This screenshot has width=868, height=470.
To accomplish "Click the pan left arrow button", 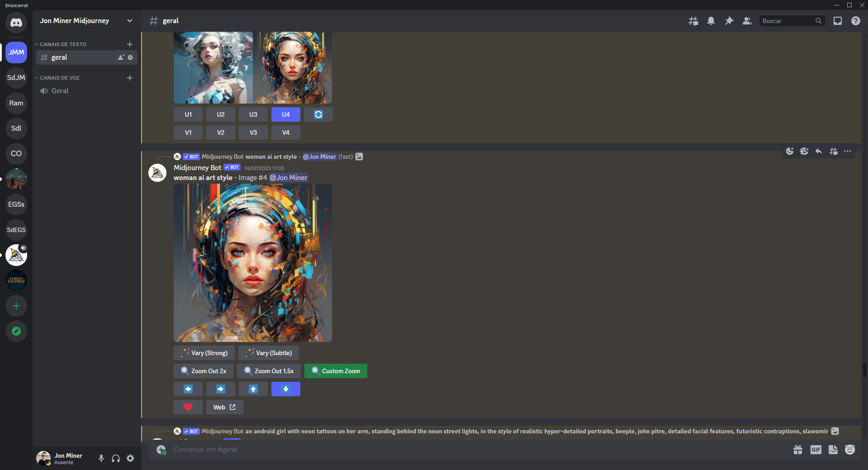I will coord(188,389).
